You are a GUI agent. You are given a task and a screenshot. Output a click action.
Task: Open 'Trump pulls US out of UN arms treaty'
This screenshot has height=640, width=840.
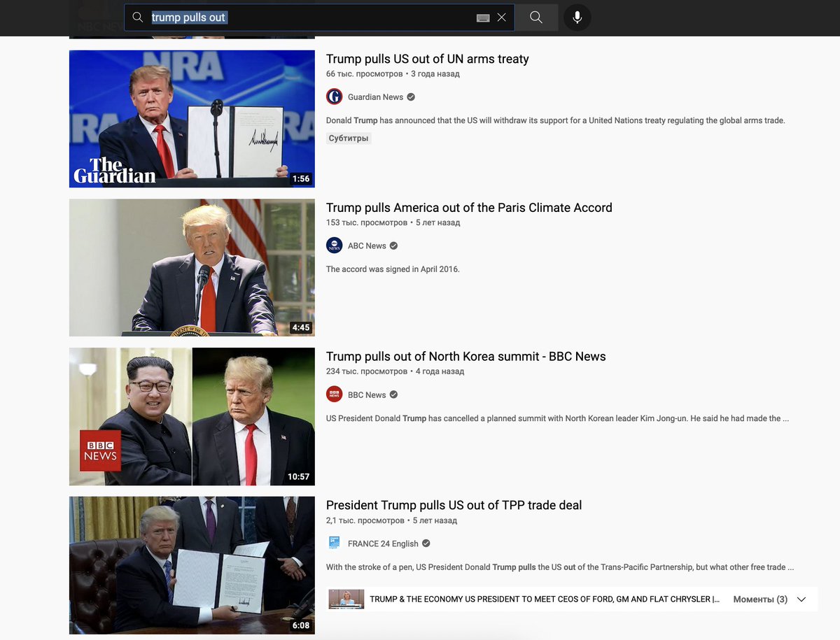click(428, 59)
